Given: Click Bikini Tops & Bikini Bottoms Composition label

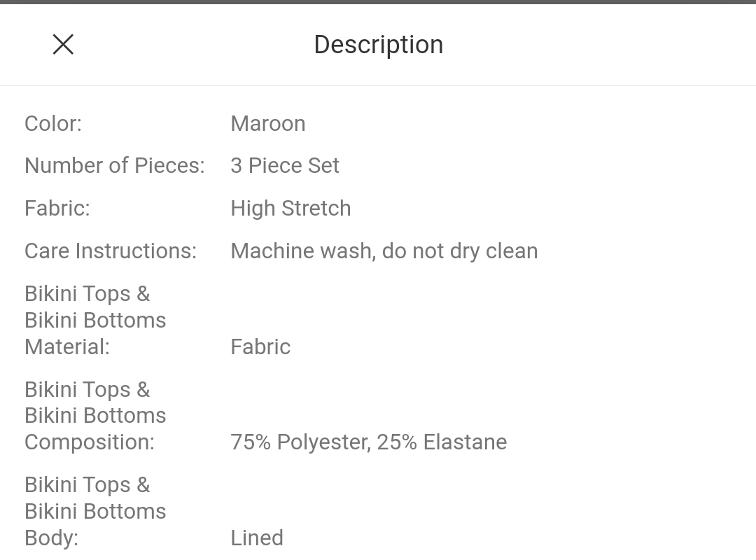Looking at the screenshot, I should [x=95, y=416].
